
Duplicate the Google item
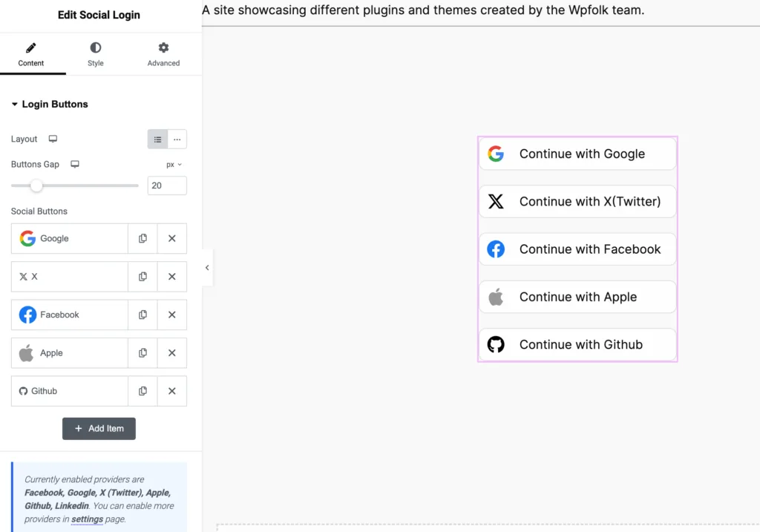pos(142,238)
